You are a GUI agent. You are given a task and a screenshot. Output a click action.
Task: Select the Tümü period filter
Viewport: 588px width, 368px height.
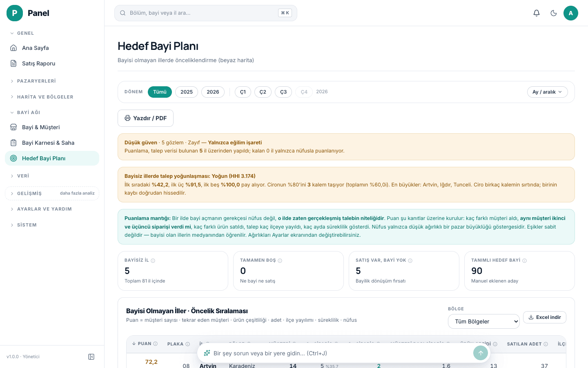[x=160, y=92]
